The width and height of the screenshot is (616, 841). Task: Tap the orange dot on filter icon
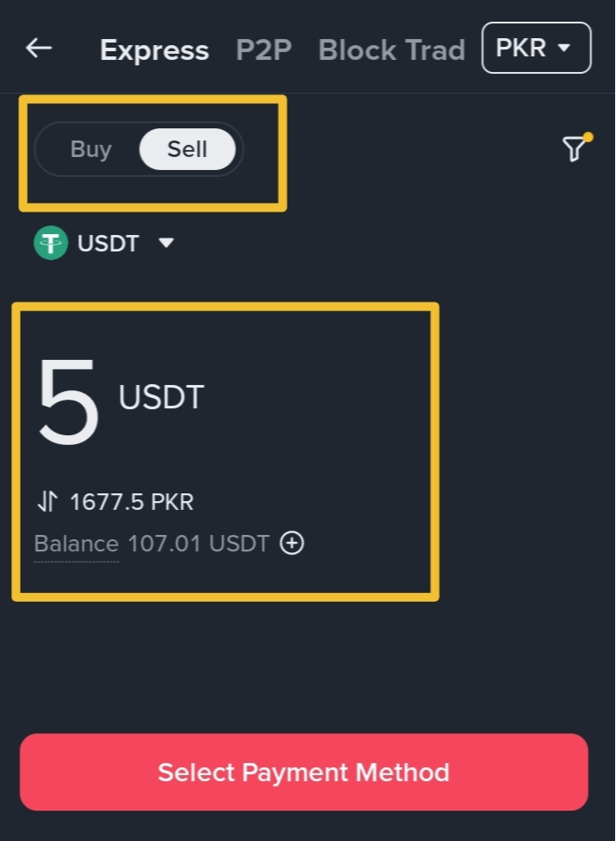pyautogui.click(x=588, y=137)
